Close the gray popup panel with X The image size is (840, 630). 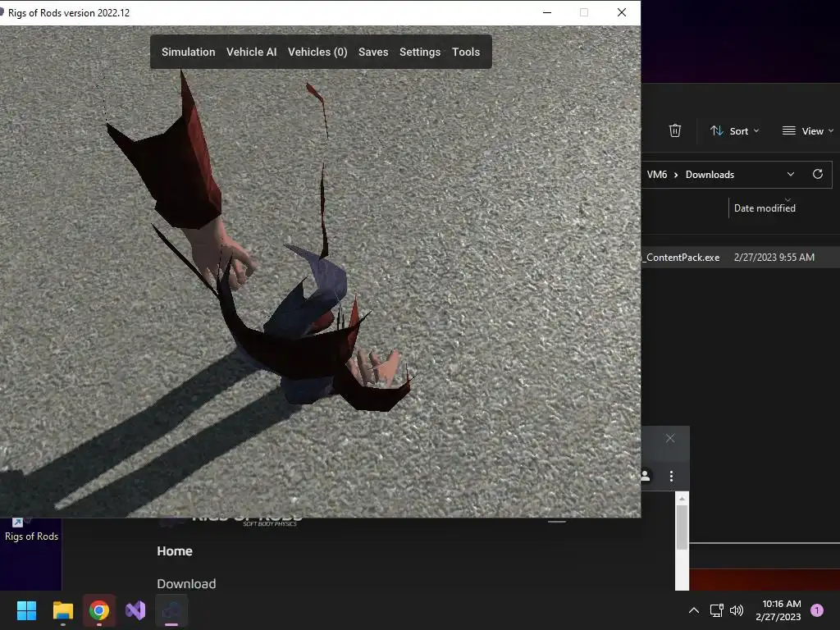(670, 438)
